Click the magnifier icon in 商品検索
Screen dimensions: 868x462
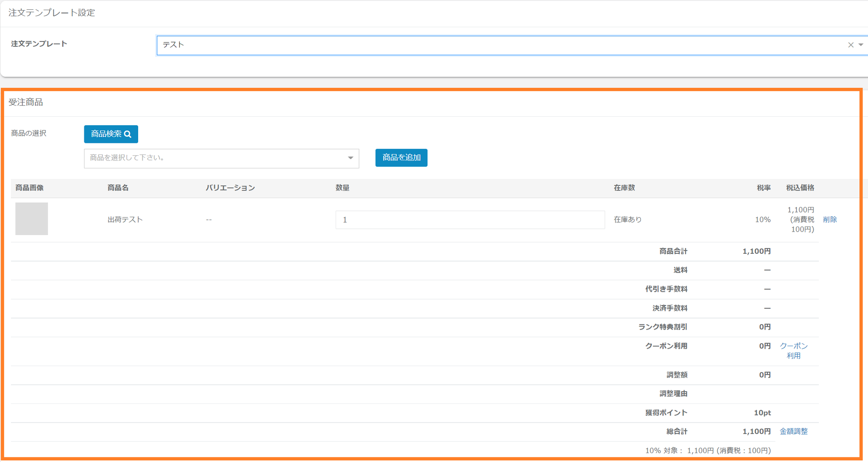click(x=128, y=134)
